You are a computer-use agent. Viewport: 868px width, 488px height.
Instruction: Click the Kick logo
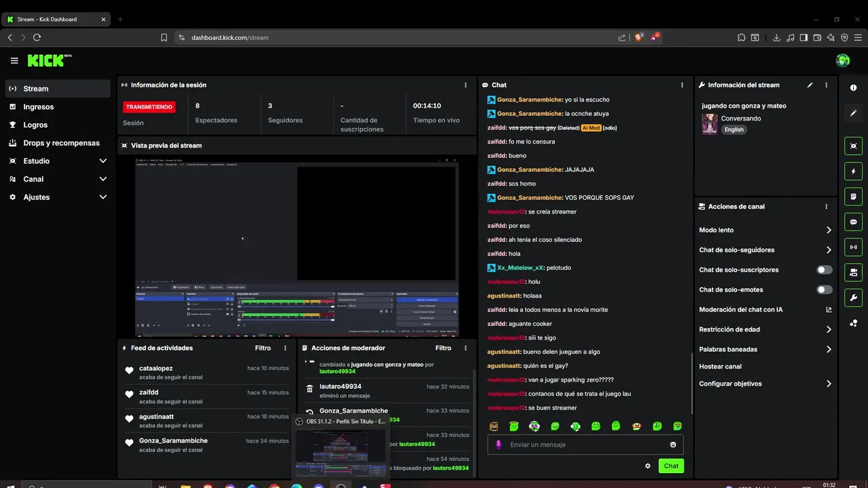pyautogui.click(x=50, y=60)
